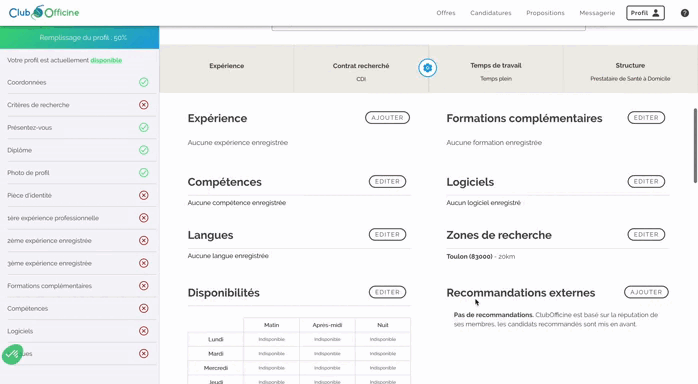698x384 pixels.
Task: Open the Messagerie menu
Action: (597, 13)
